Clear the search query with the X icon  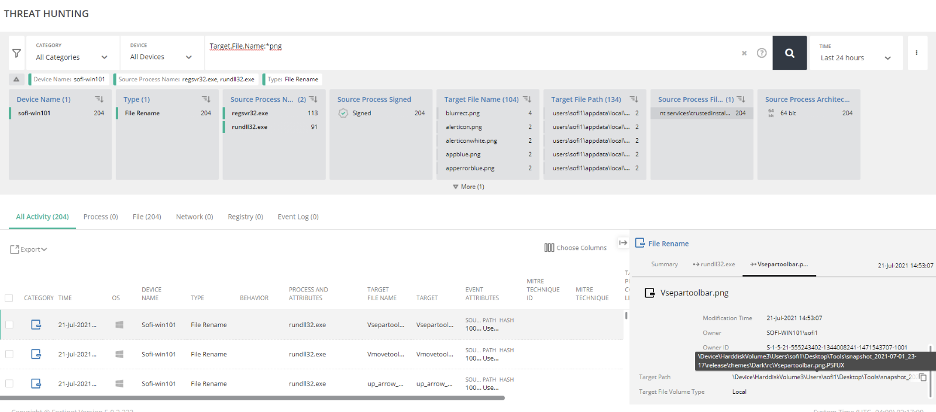744,54
